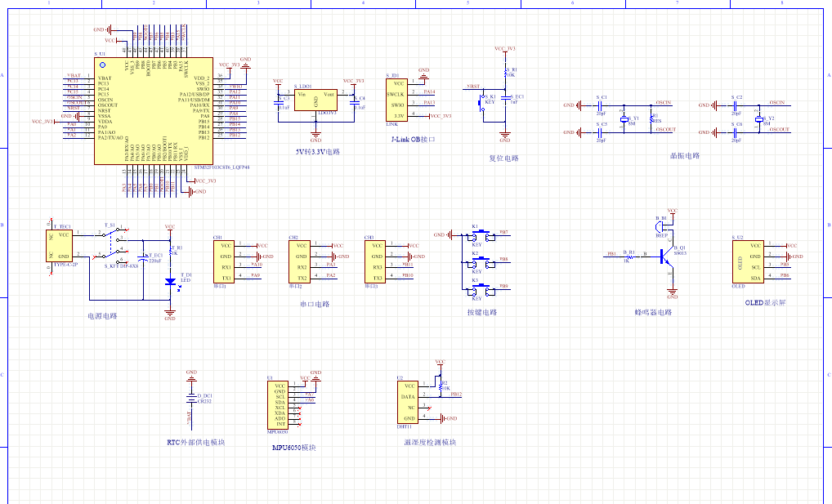Select the S_Y1 8M crystal oscillator
This screenshot has width=832, height=504.
pos(623,118)
